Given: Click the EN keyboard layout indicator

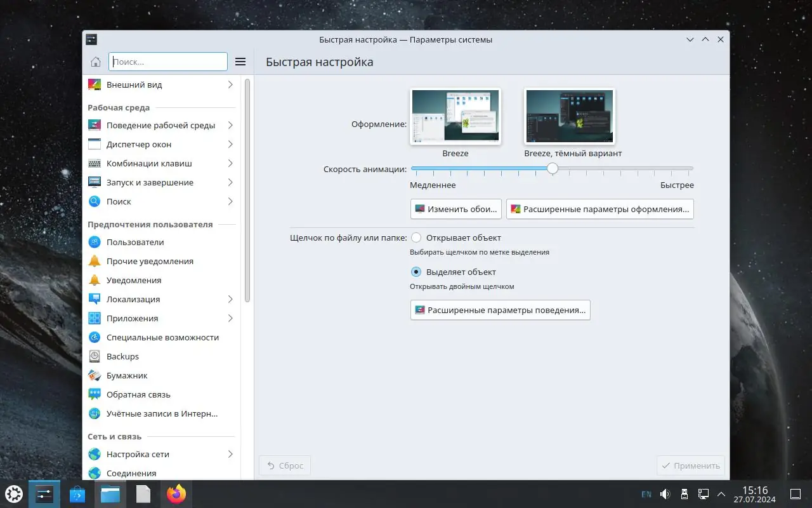Looking at the screenshot, I should point(646,494).
